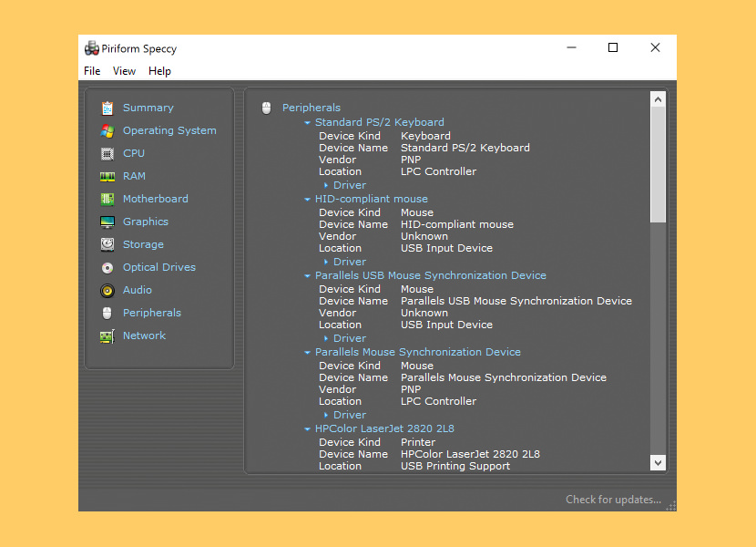This screenshot has height=547, width=756.
Task: Click the scrollbar down arrow
Action: 658,462
